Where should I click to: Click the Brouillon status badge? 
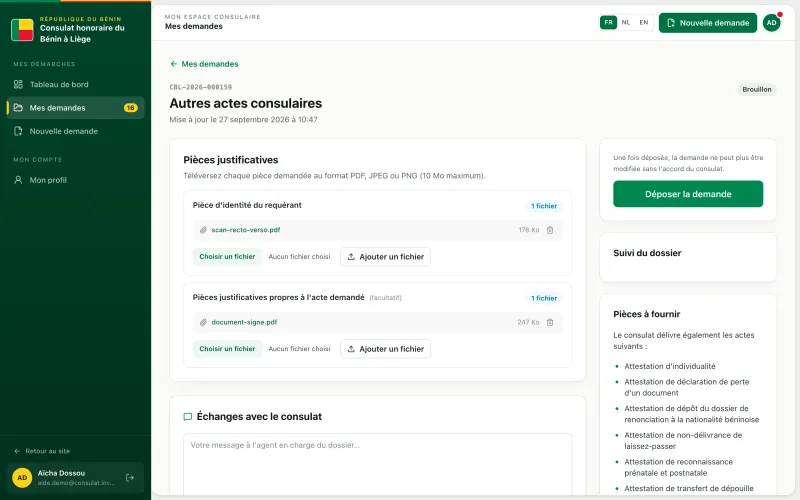(x=757, y=89)
